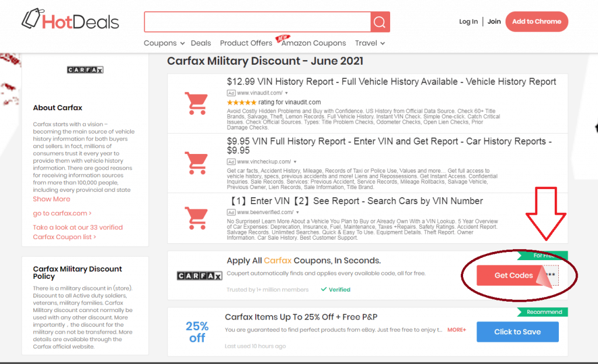This screenshot has height=364, width=598.
Task: Click the search magnifier icon
Action: point(379,22)
